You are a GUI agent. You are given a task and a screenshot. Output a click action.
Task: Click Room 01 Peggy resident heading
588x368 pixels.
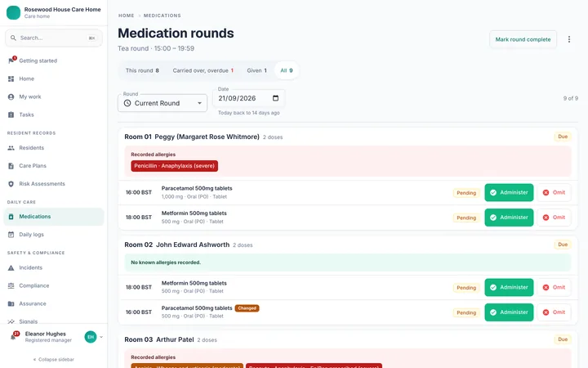192,137
